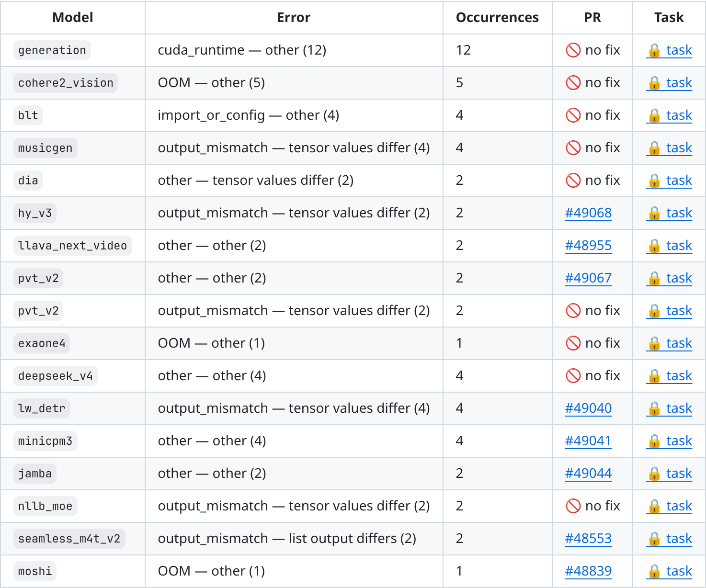
Task: Open the task link for llava_next_video
Action: click(x=669, y=246)
